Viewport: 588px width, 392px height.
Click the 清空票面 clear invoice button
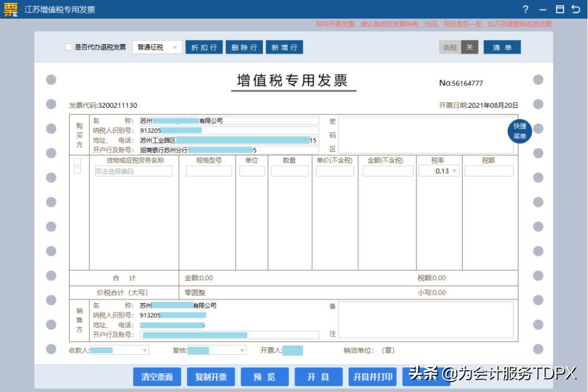(x=156, y=377)
